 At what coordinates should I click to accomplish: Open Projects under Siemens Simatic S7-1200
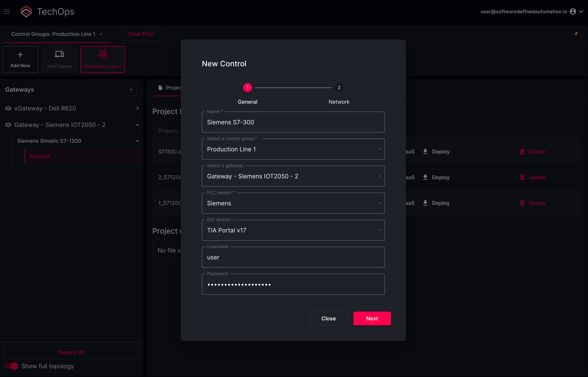point(40,156)
